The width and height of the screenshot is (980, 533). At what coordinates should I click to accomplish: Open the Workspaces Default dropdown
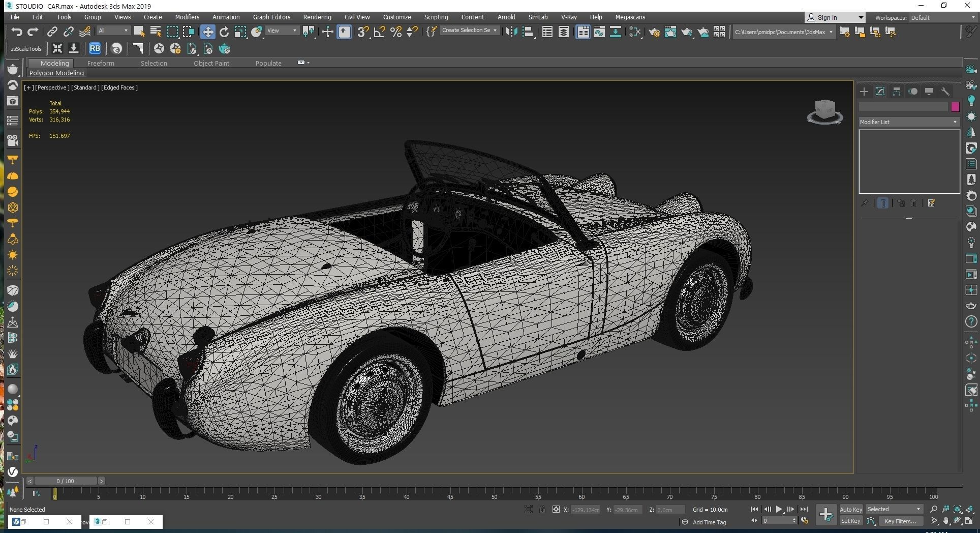point(942,17)
